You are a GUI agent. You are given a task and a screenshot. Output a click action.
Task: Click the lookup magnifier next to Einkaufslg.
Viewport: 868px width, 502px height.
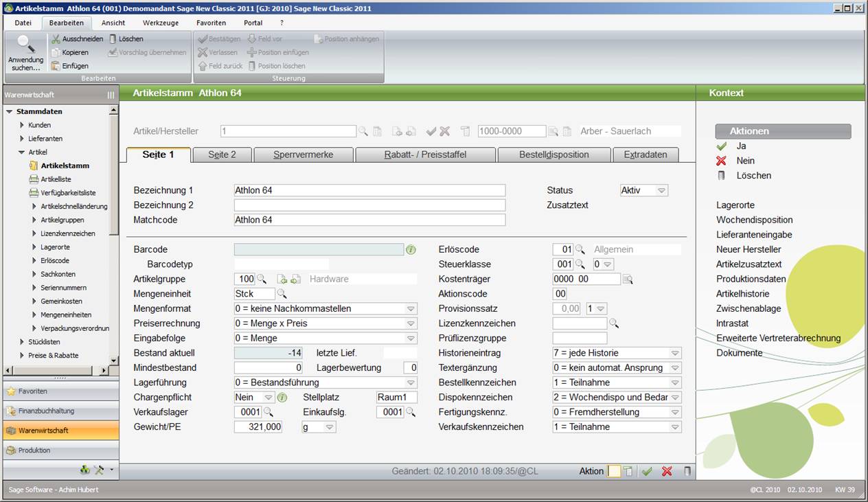(411, 412)
